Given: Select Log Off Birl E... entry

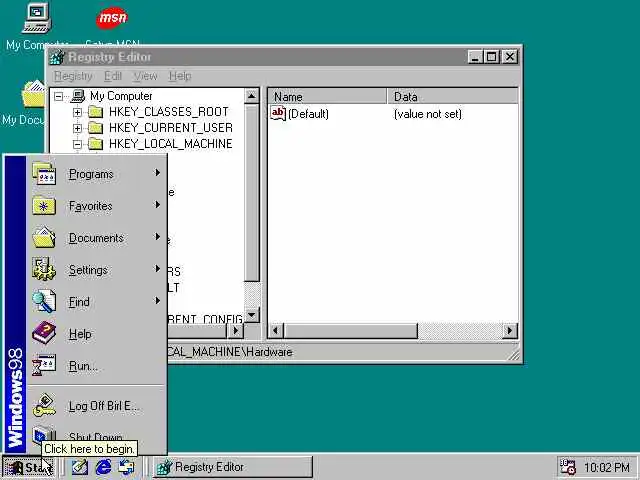Looking at the screenshot, I should click(x=97, y=406).
